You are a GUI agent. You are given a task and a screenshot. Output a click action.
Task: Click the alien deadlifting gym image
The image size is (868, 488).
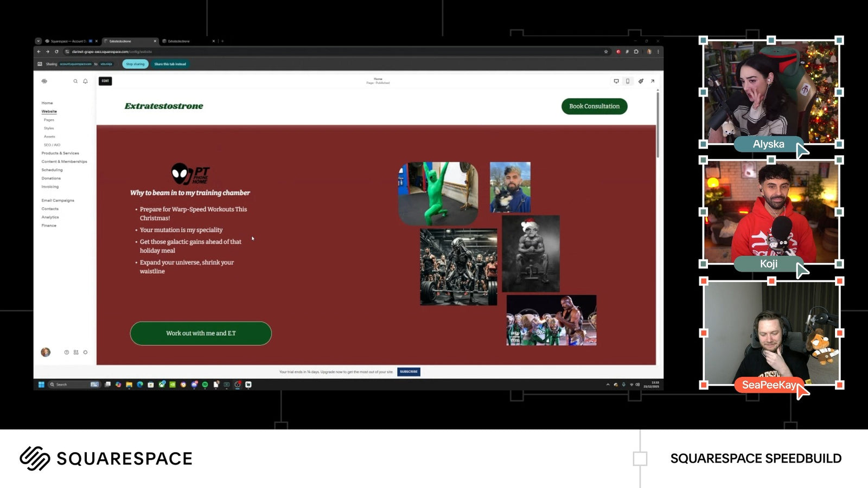tap(458, 267)
